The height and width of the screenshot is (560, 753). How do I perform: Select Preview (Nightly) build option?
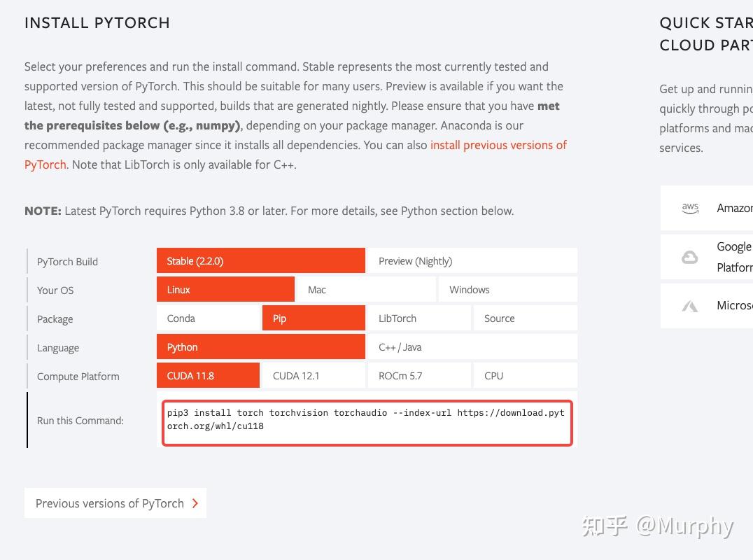tap(472, 261)
